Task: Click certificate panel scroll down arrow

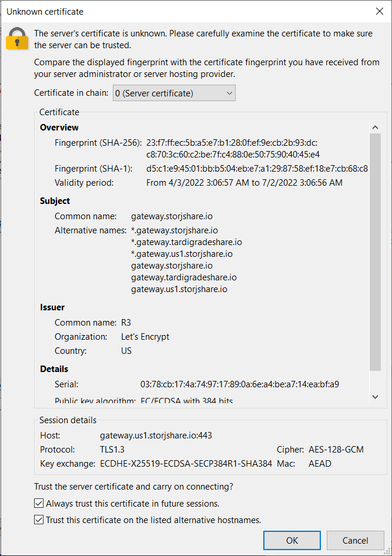Action: [376, 397]
